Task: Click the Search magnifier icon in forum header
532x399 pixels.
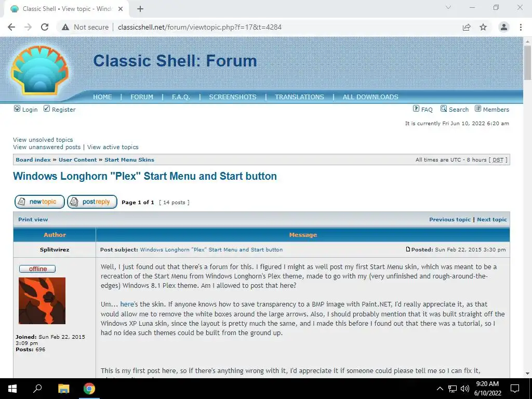Action: tap(444, 109)
